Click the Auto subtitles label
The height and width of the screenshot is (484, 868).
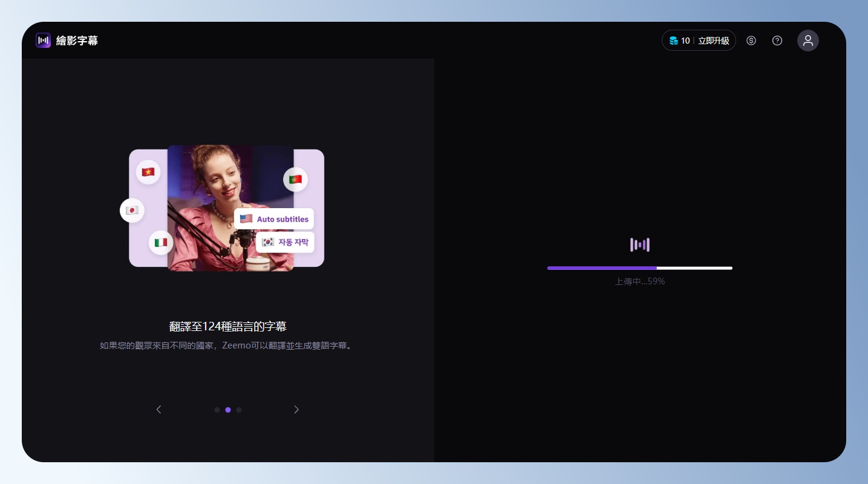tap(275, 219)
